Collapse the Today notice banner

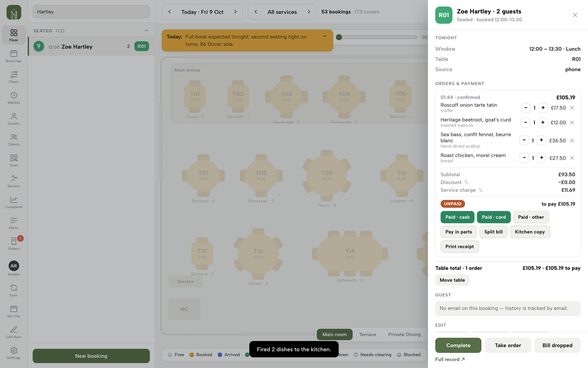(x=325, y=36)
